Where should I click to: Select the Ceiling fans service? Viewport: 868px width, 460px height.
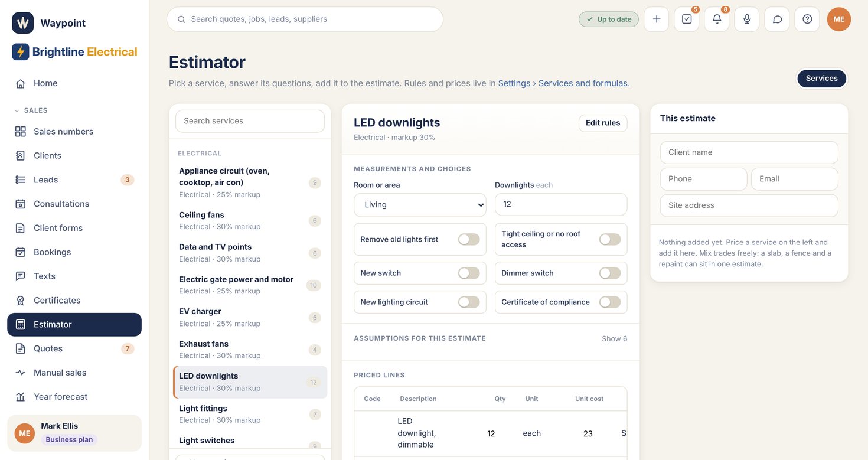(250, 220)
